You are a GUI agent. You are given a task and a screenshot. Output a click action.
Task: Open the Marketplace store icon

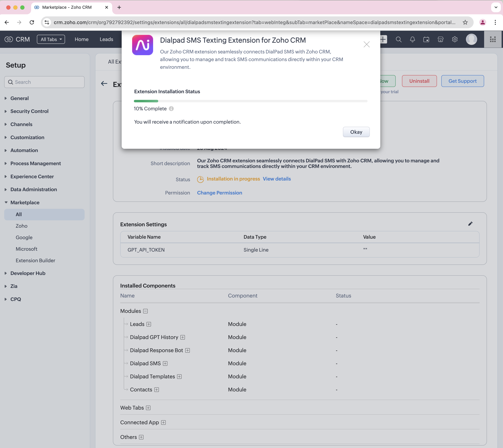(440, 39)
